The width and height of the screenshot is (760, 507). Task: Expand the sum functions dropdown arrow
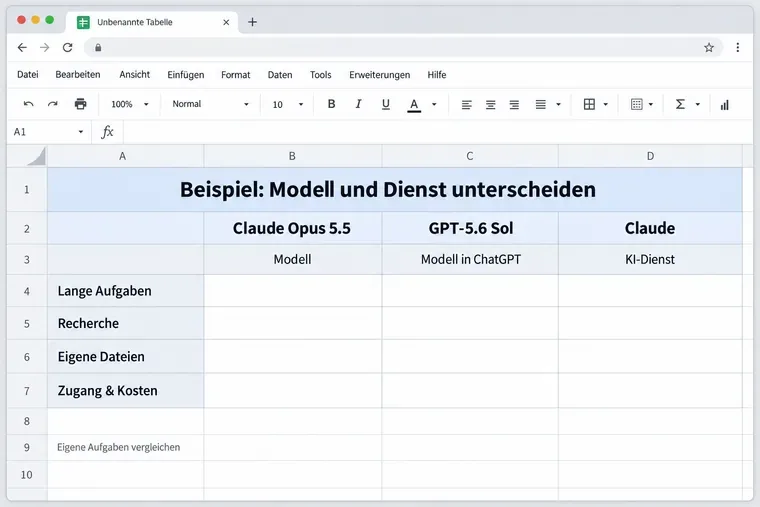[x=698, y=104]
